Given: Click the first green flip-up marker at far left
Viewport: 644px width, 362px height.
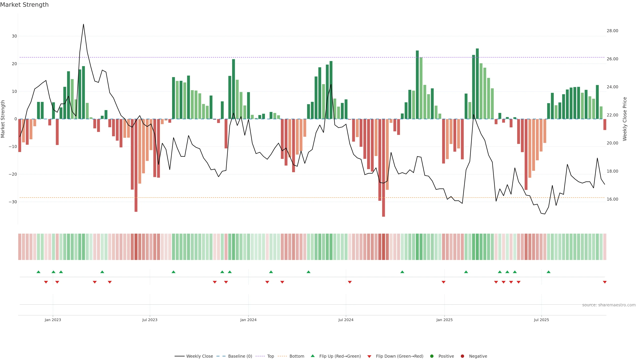Looking at the screenshot, I should [38, 272].
